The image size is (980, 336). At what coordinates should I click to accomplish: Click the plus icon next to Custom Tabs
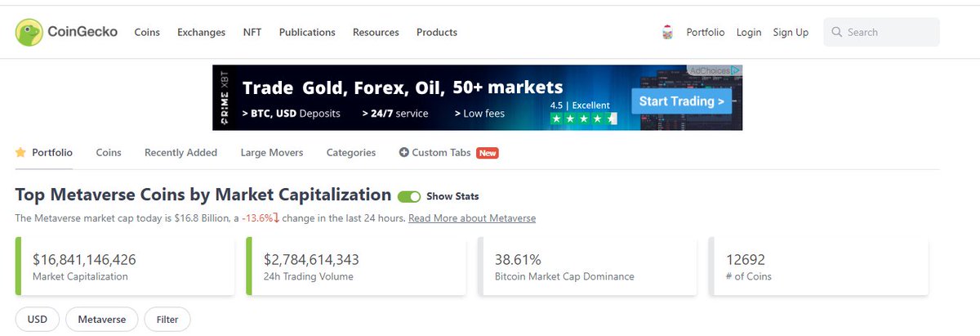click(403, 153)
